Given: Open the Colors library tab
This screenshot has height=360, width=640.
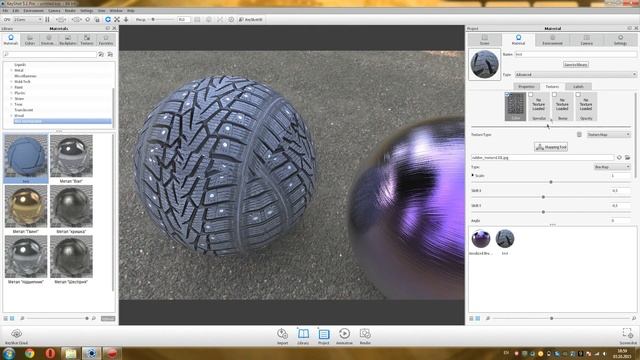Looking at the screenshot, I should pyautogui.click(x=29, y=40).
